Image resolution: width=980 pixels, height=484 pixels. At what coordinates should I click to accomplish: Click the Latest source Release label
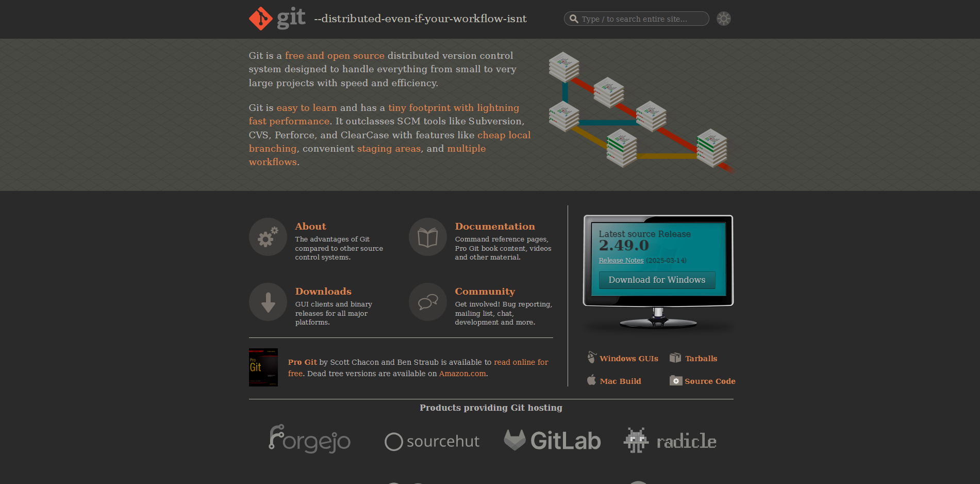pos(644,234)
